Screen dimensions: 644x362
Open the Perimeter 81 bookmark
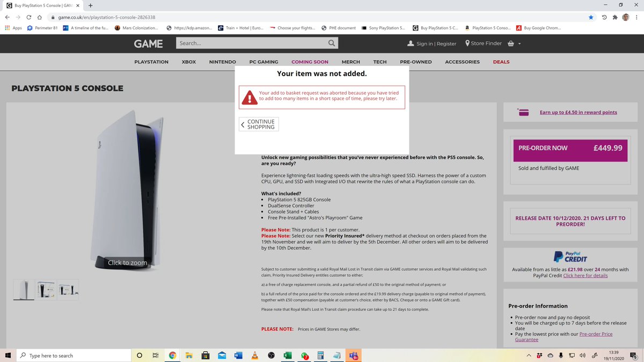(x=42, y=28)
